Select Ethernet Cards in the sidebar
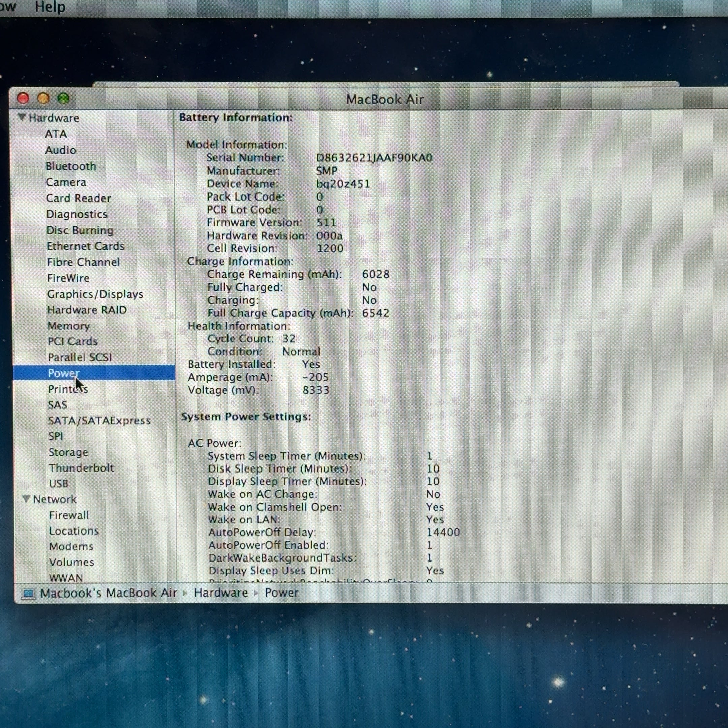Screen dimensions: 728x728 pyautogui.click(x=85, y=246)
